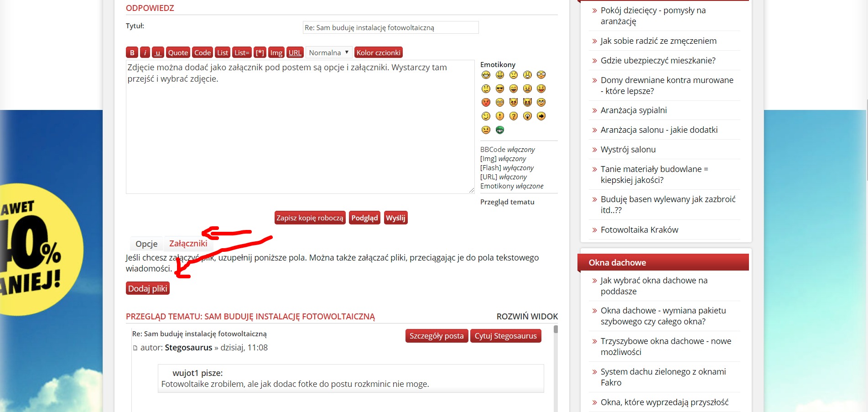Click into the Tytuł subject field
The image size is (868, 412).
(x=390, y=27)
